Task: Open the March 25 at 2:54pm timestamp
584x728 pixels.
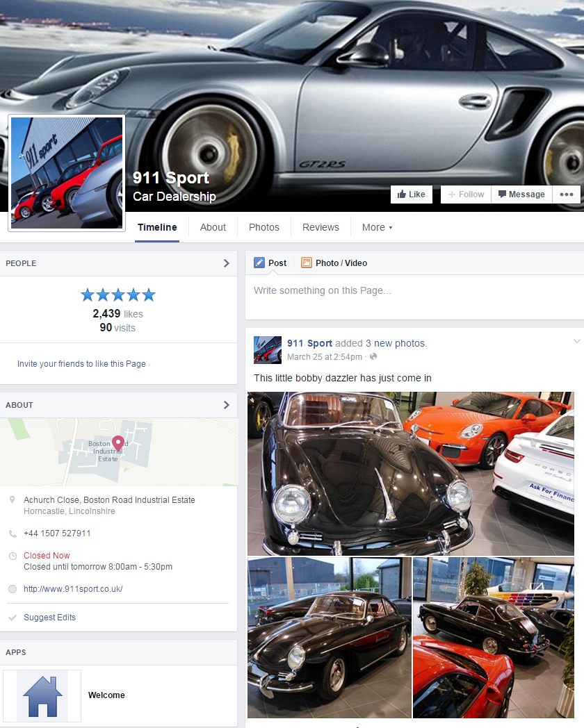Action: coord(324,357)
